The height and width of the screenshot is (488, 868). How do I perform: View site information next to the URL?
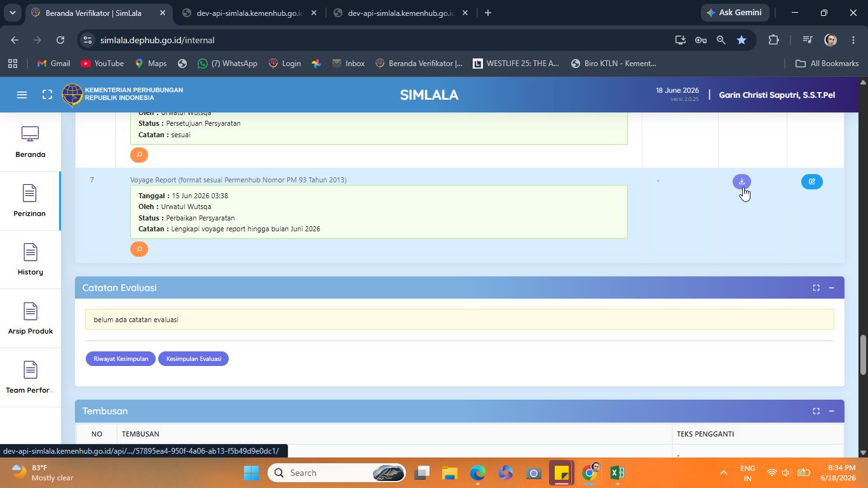point(88,40)
